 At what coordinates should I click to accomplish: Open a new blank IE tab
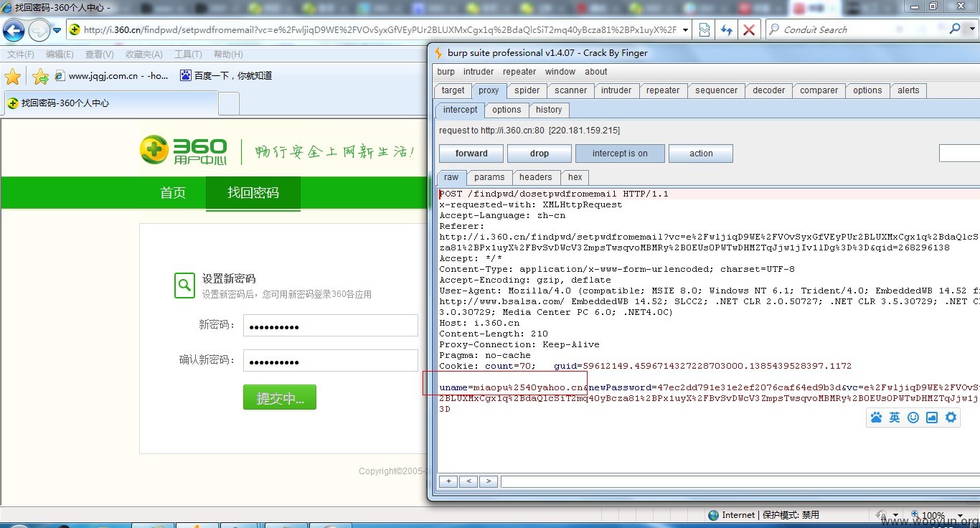229,104
